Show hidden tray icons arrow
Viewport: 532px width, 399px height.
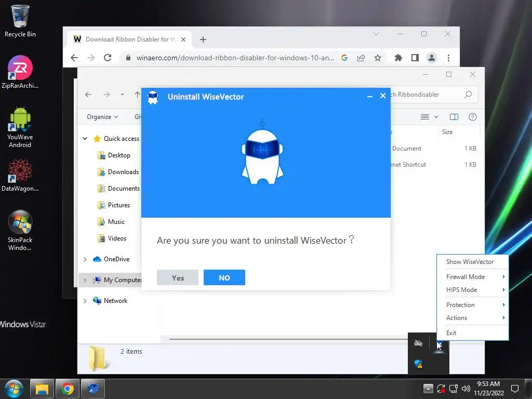tap(428, 389)
